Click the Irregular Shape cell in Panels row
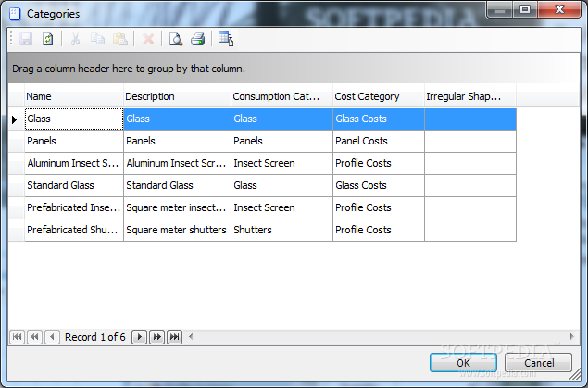588x388 pixels. pos(470,141)
